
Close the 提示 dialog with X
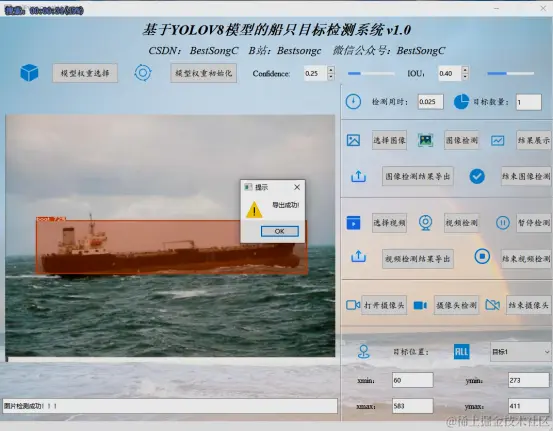[297, 187]
